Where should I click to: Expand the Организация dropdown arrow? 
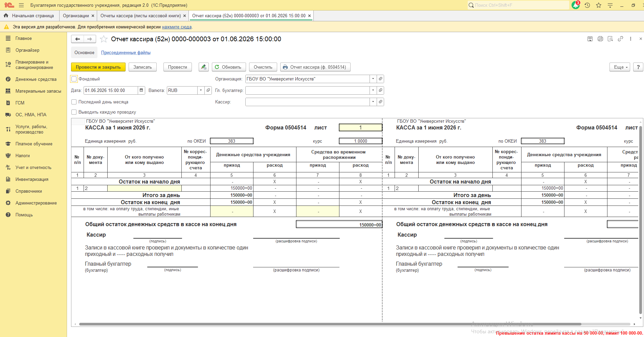[373, 79]
